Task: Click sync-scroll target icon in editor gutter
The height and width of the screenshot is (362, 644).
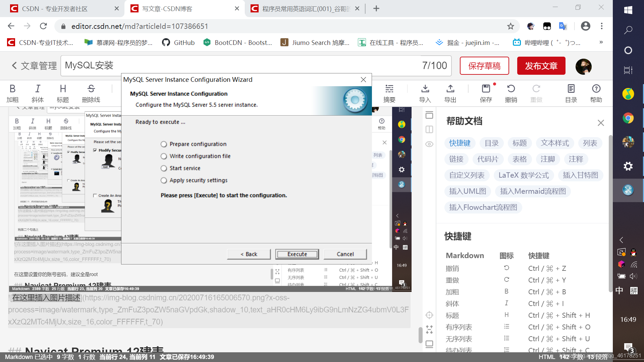Action: click(x=429, y=315)
